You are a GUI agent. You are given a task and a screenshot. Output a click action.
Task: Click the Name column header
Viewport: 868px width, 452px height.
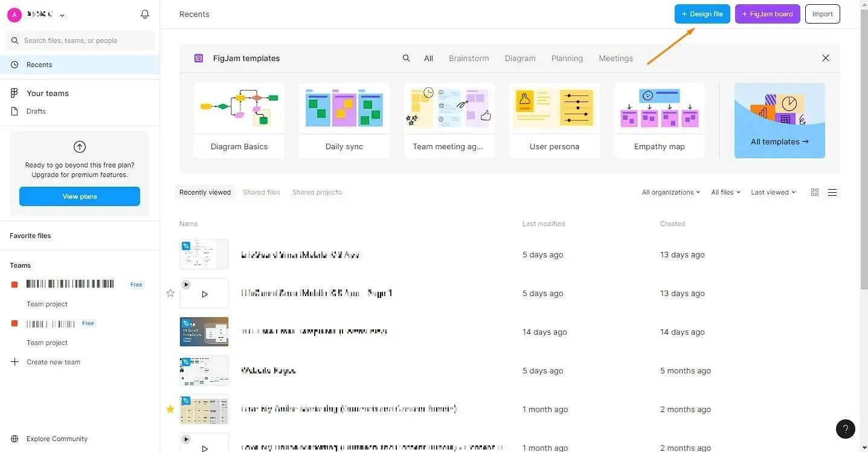188,224
